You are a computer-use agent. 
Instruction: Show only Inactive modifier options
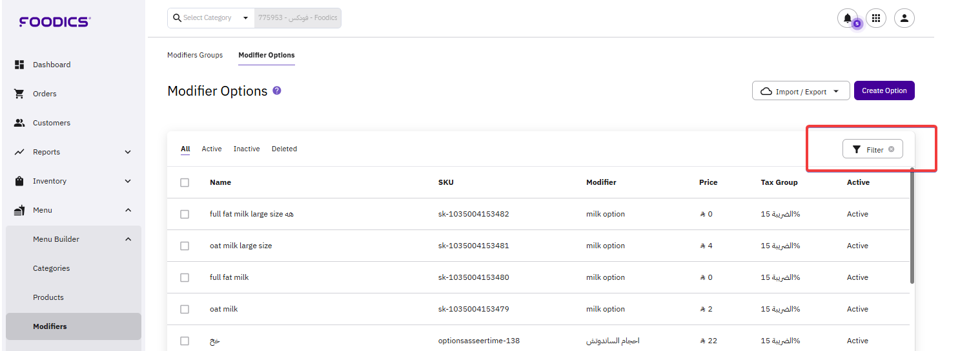coord(247,149)
